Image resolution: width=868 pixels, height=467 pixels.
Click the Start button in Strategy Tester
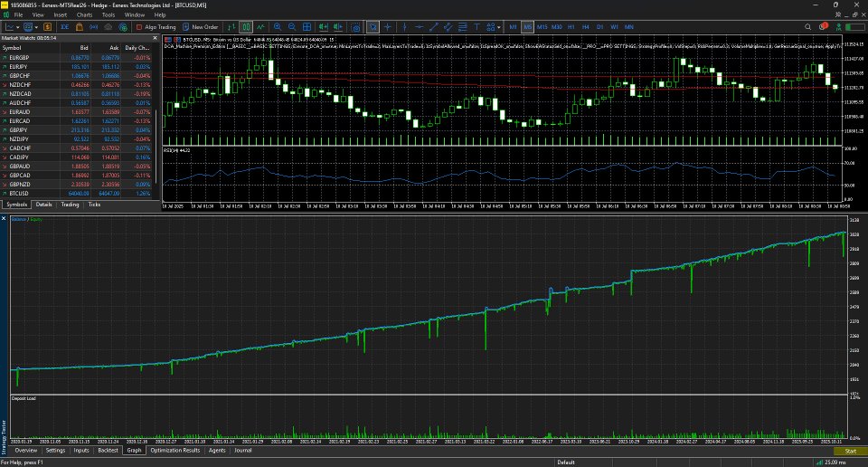850,451
